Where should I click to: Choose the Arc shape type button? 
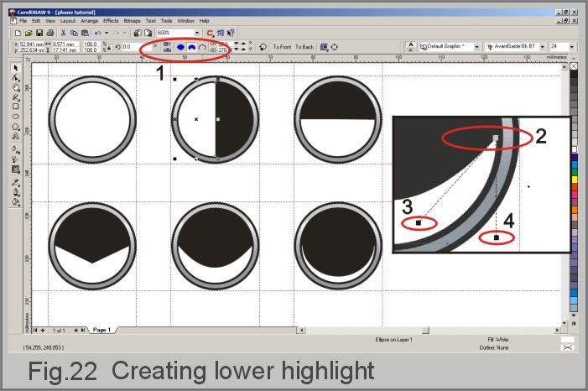coord(202,47)
